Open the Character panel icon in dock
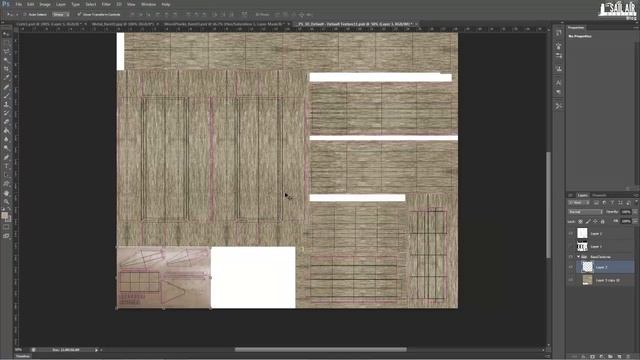640x360 pixels. coord(558,82)
